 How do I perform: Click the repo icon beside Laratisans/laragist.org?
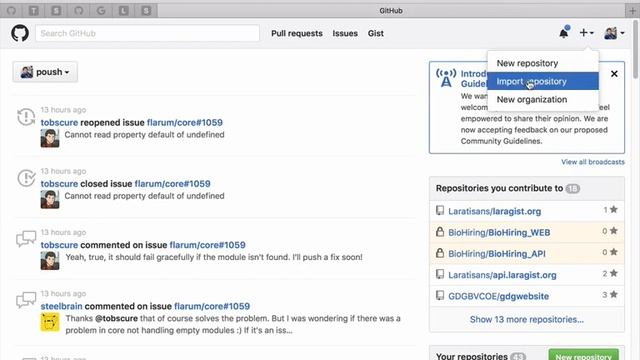point(440,211)
